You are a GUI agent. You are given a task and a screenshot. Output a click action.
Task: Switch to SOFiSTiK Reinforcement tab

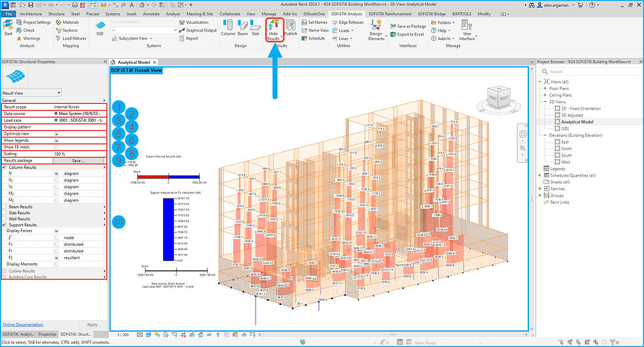click(390, 14)
